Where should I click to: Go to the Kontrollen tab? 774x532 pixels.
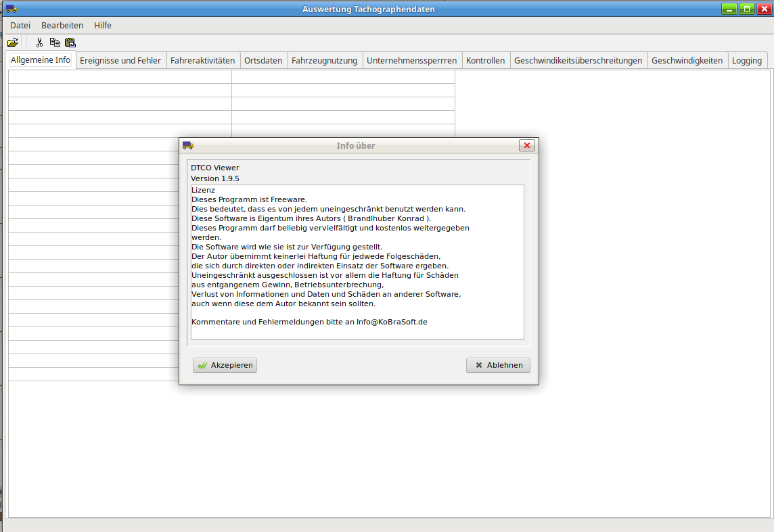[485, 60]
